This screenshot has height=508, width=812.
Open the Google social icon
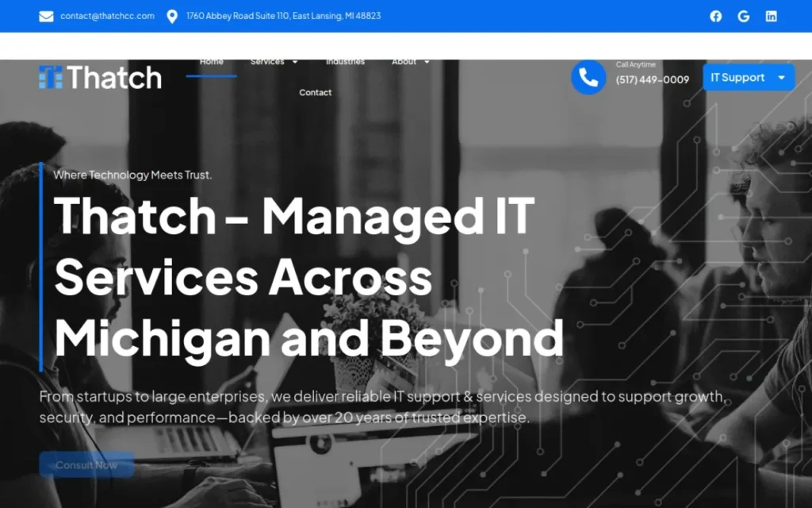[x=744, y=16]
